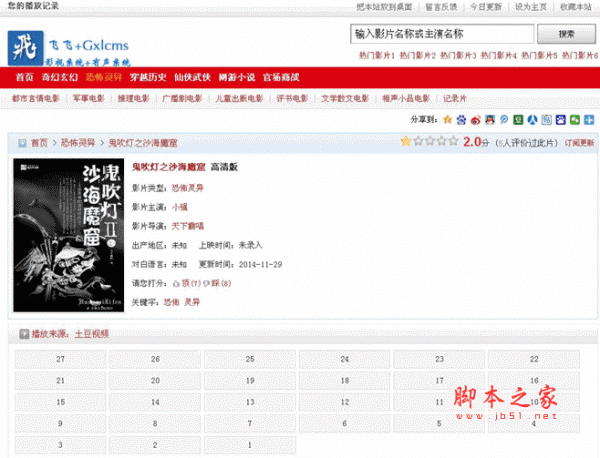Open the 恐怖灵异 nav category

[104, 77]
